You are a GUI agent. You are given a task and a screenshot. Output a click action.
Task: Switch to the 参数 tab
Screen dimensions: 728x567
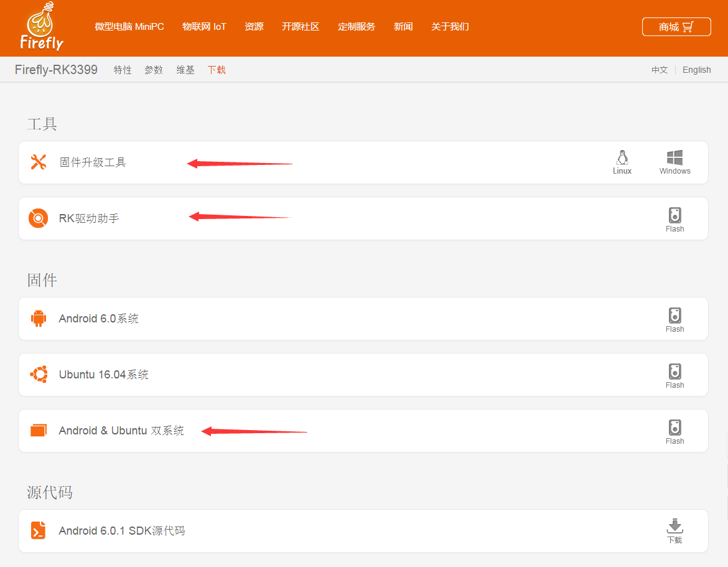[x=154, y=70]
